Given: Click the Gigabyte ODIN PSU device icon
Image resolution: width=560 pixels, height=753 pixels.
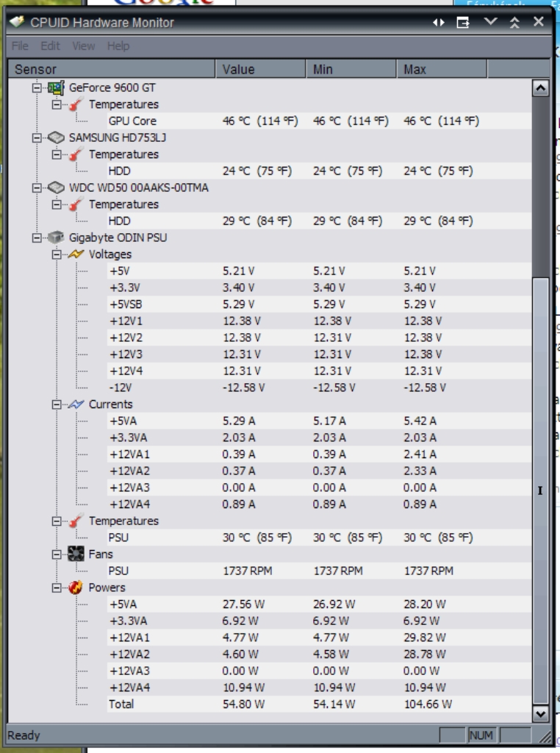Looking at the screenshot, I should click(x=56, y=238).
